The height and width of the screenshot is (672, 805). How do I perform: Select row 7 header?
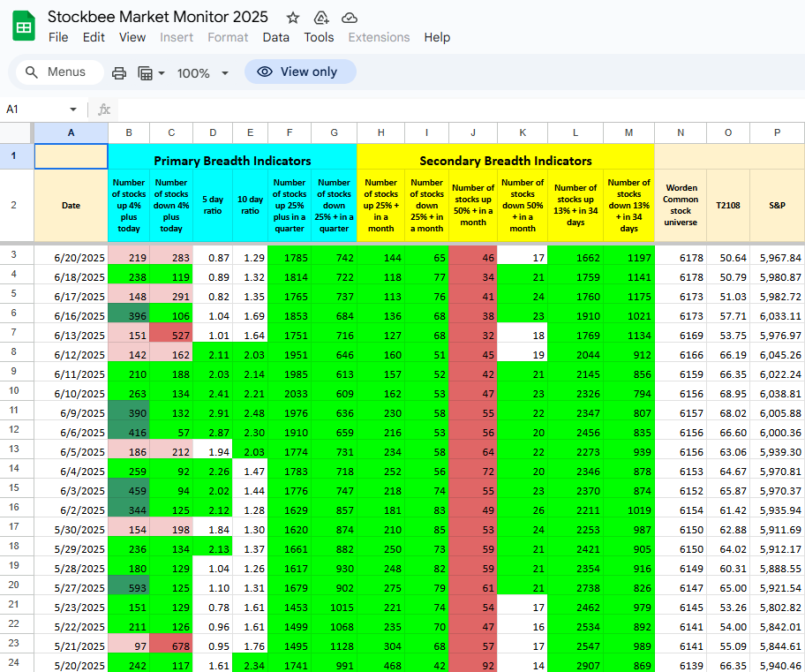click(x=17, y=333)
